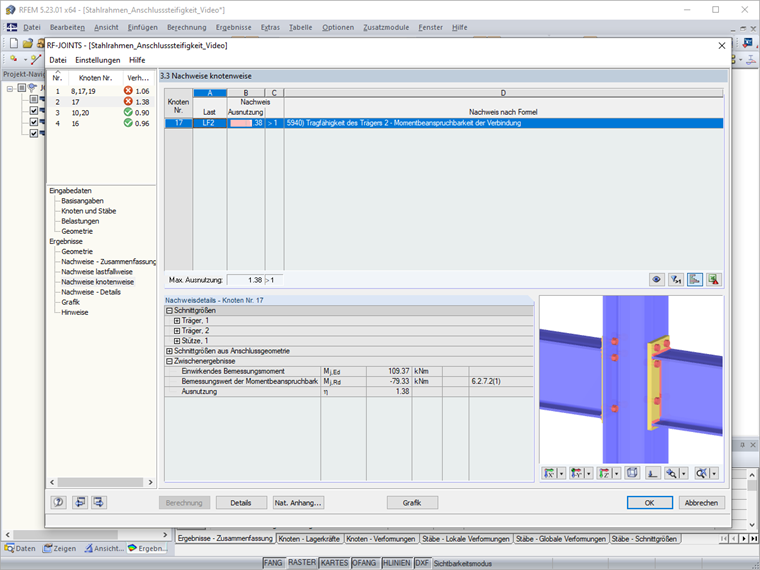Screen dimensions: 760x570
Task: Select the New Line tool in RFEM toolbar
Action: [35, 59]
